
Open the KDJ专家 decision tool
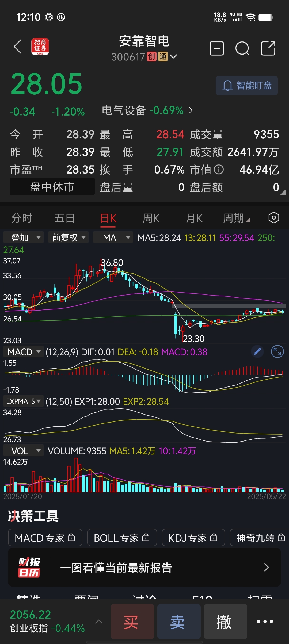click(x=193, y=538)
